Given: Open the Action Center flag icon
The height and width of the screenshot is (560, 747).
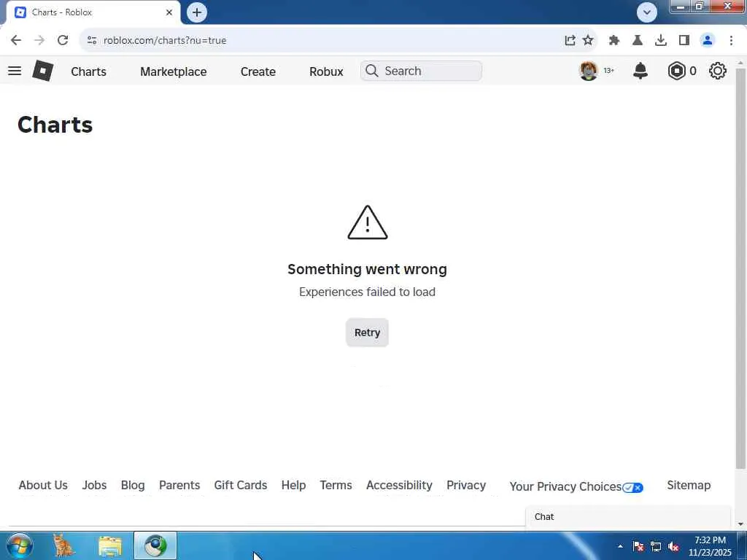Looking at the screenshot, I should (638, 546).
